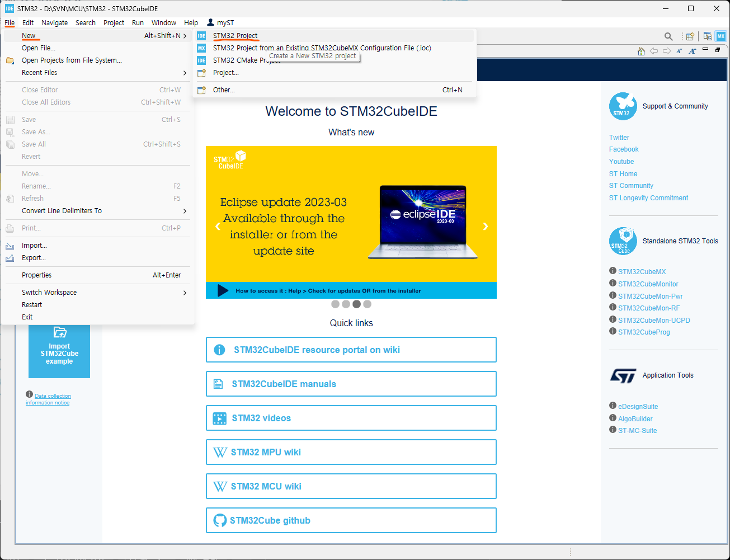Open the Project menu
Image resolution: width=730 pixels, height=560 pixels.
tap(114, 22)
